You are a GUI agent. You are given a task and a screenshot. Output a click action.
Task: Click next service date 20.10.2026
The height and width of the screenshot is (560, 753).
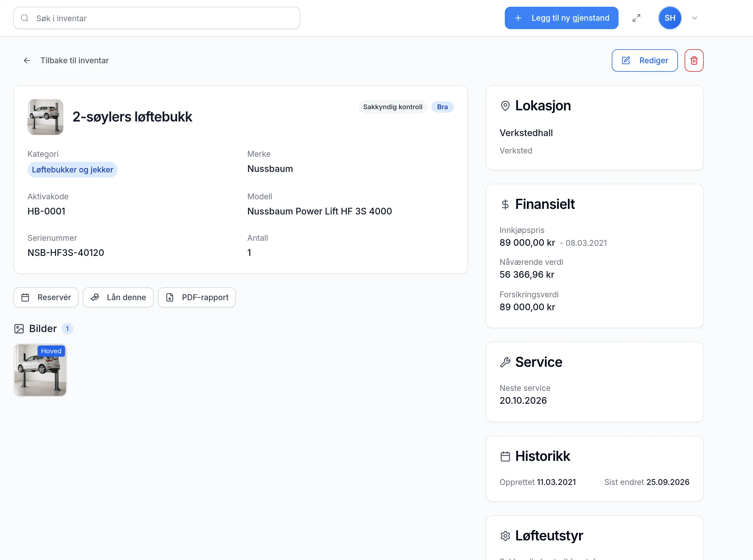point(523,400)
